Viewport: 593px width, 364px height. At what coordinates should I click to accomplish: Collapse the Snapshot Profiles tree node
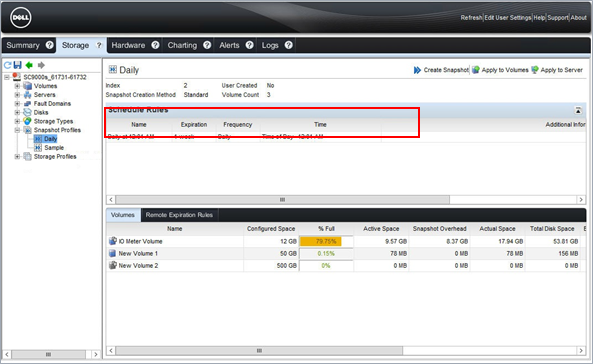pyautogui.click(x=17, y=130)
